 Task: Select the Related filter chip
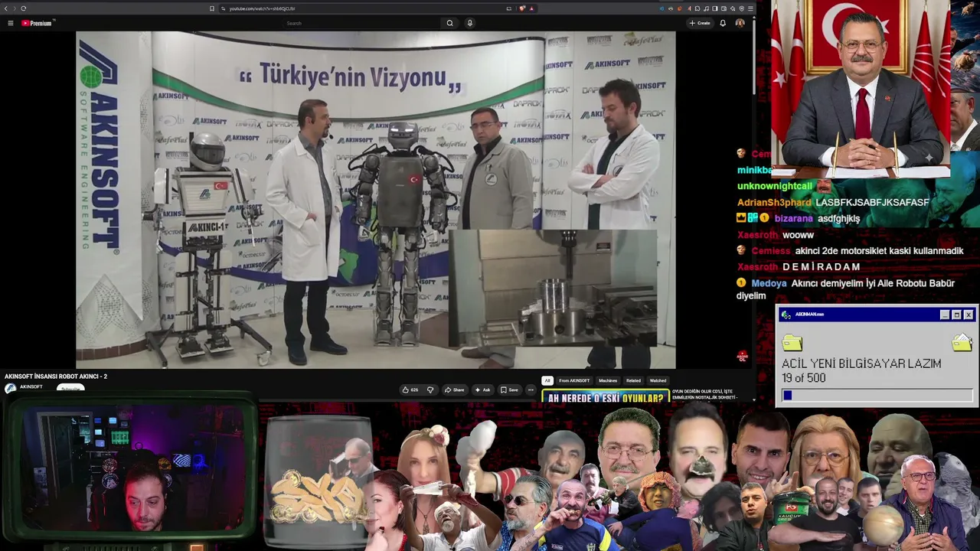click(633, 380)
